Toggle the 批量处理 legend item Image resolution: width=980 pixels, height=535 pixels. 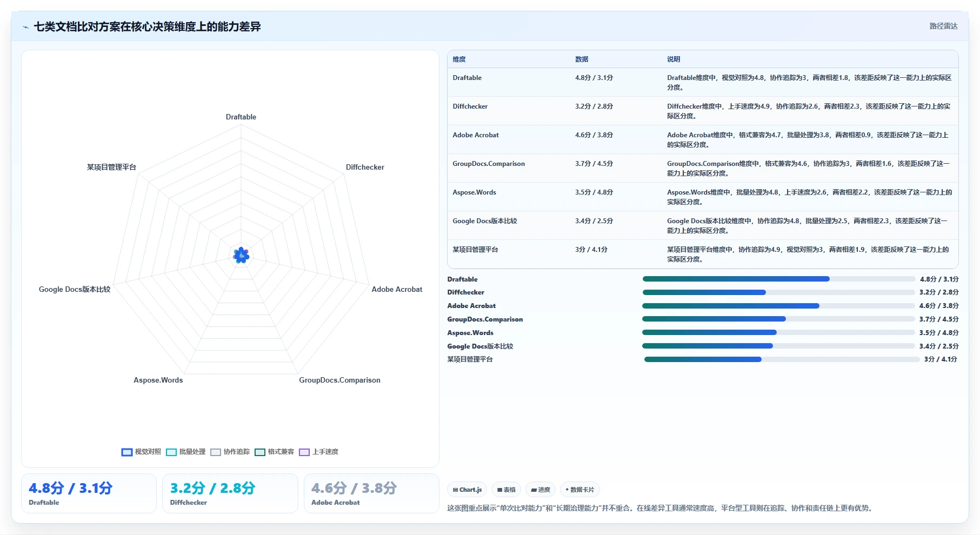186,452
